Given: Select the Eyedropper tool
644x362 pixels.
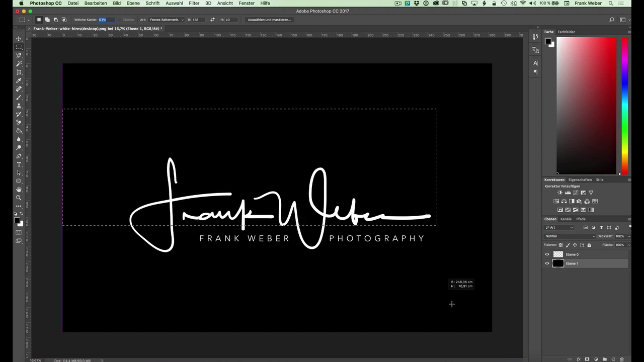Looking at the screenshot, I should point(19,80).
